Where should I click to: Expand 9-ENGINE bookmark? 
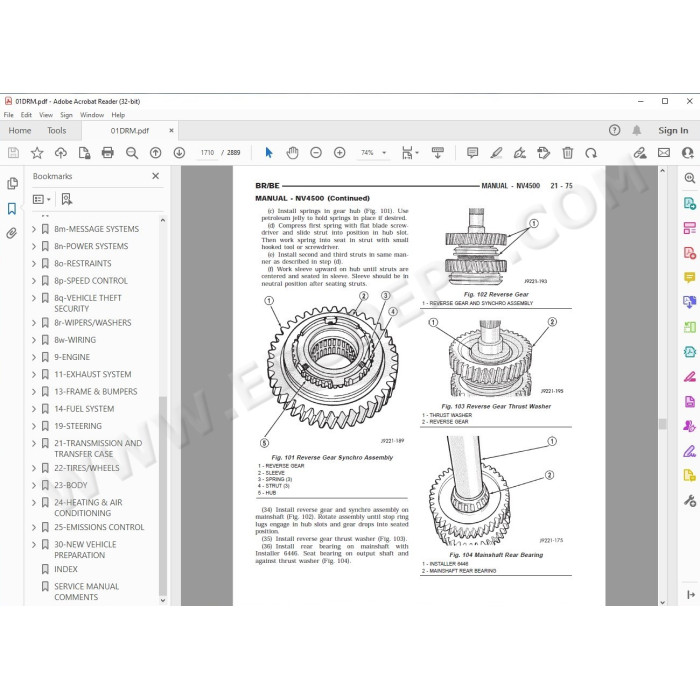[x=34, y=357]
